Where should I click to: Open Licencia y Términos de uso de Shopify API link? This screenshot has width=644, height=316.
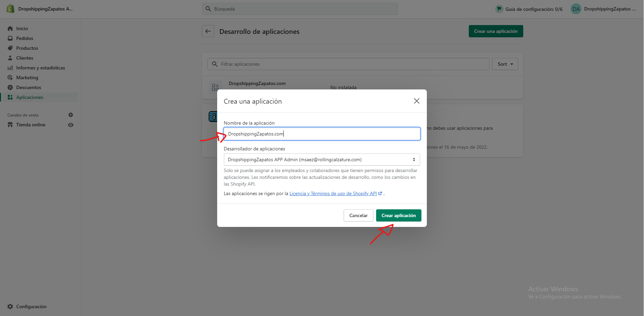pos(333,193)
